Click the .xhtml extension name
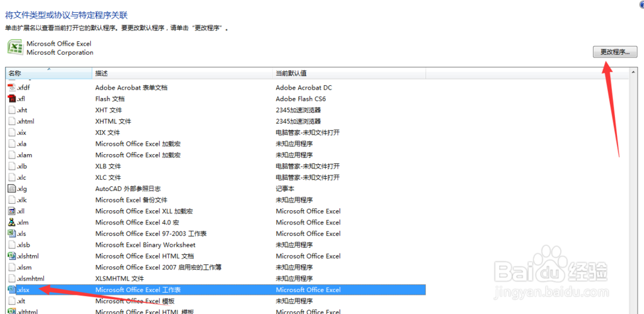The image size is (644, 314). click(x=26, y=121)
